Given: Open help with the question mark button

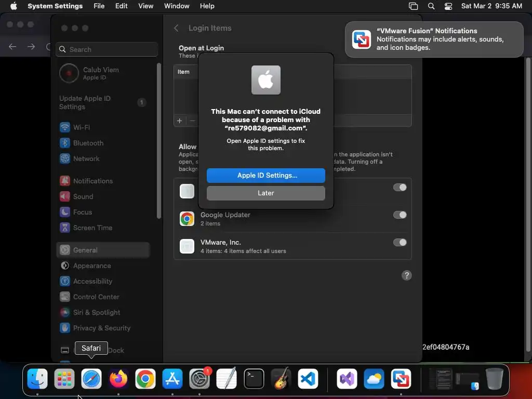Looking at the screenshot, I should [x=406, y=275].
